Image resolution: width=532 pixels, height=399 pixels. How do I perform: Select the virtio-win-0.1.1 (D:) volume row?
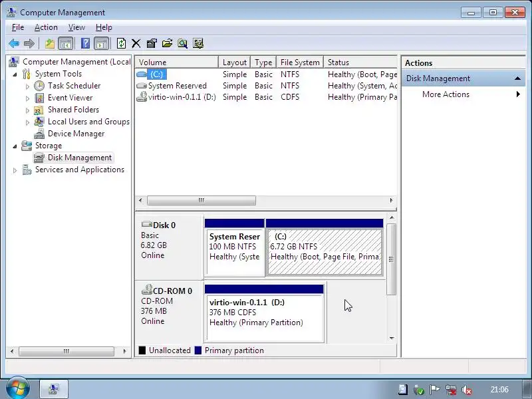pos(266,97)
